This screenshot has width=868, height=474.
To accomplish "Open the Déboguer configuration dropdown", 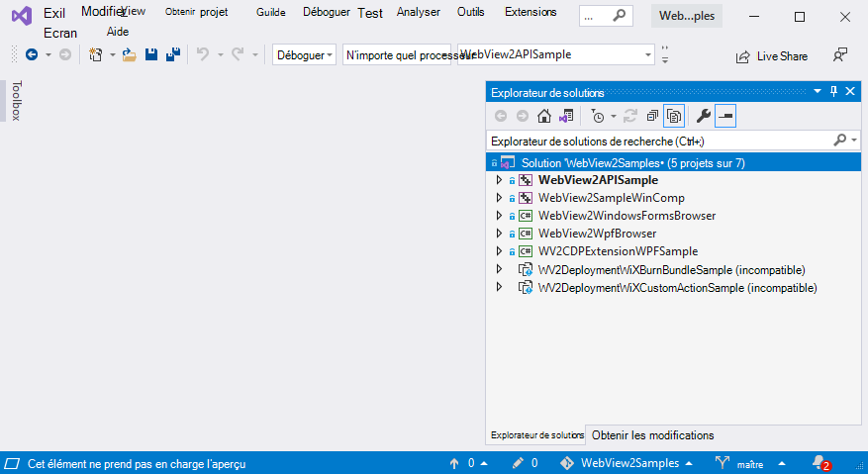I will coord(305,54).
